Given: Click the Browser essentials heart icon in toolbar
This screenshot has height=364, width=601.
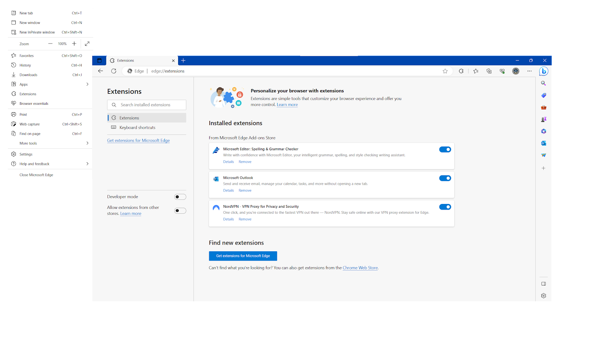Looking at the screenshot, I should (x=502, y=71).
